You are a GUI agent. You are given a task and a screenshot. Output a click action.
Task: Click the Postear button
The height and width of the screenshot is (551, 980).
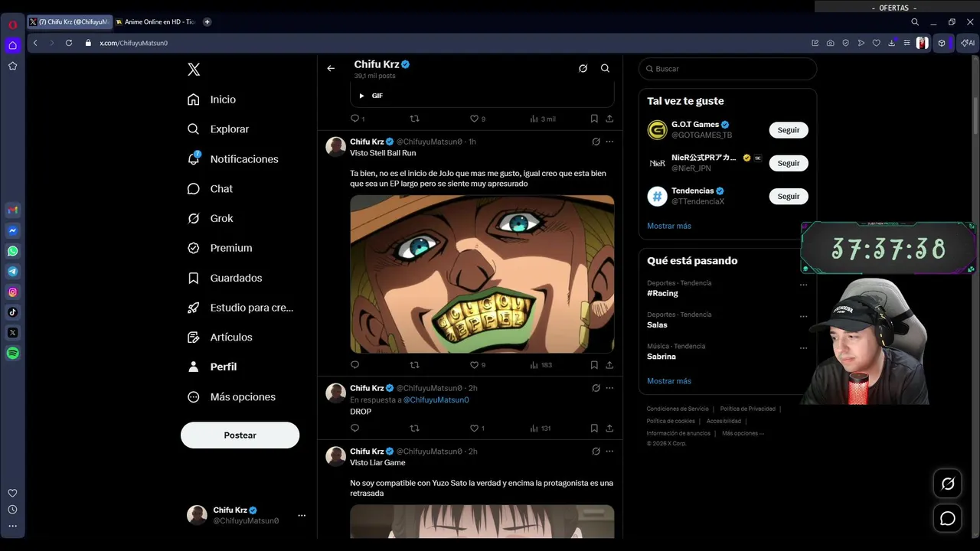[240, 435]
